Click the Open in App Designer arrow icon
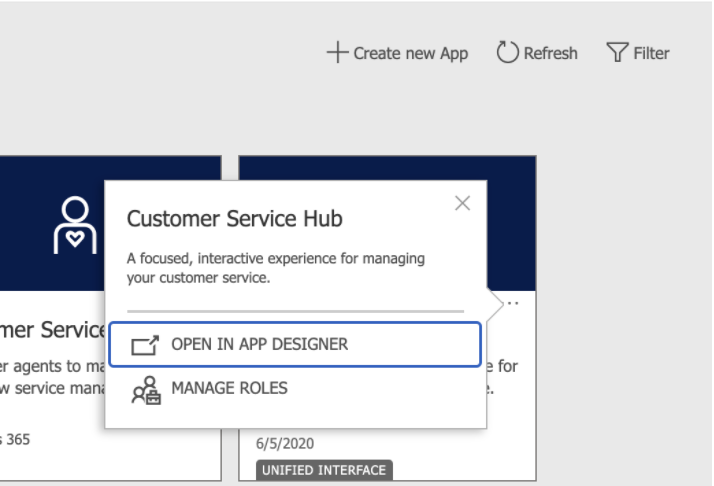This screenshot has width=714, height=486. (145, 345)
